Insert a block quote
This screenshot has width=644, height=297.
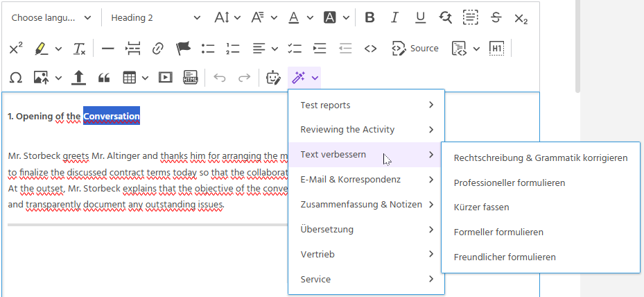pyautogui.click(x=104, y=77)
